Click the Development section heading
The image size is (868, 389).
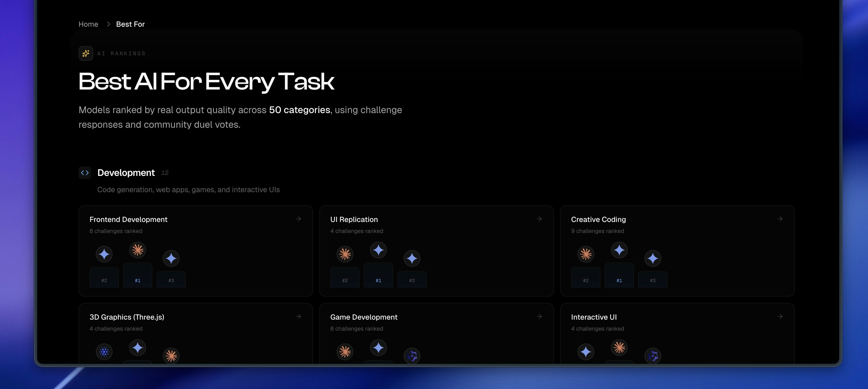coord(126,173)
